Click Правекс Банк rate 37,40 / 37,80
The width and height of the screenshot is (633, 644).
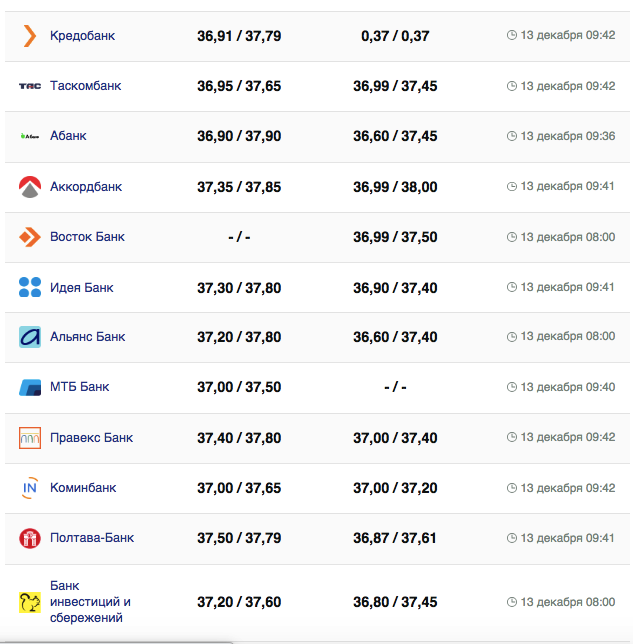pos(239,438)
